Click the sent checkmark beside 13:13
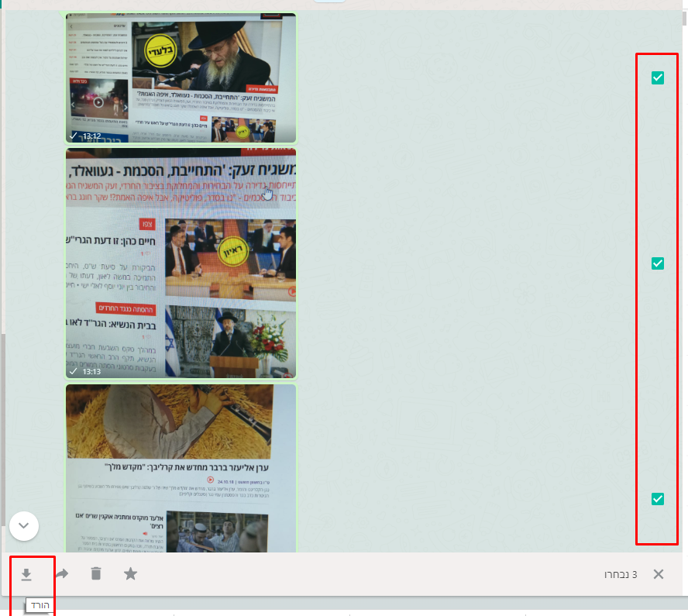The image size is (688, 616). 74,372
